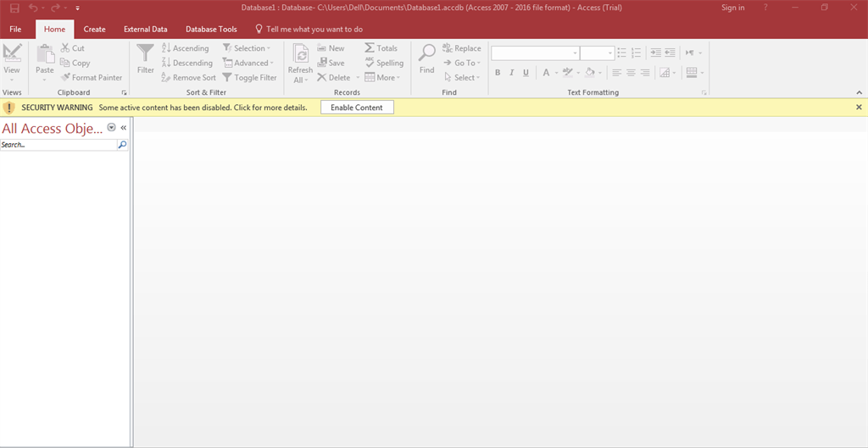Click Replace in the Find group

click(x=462, y=48)
